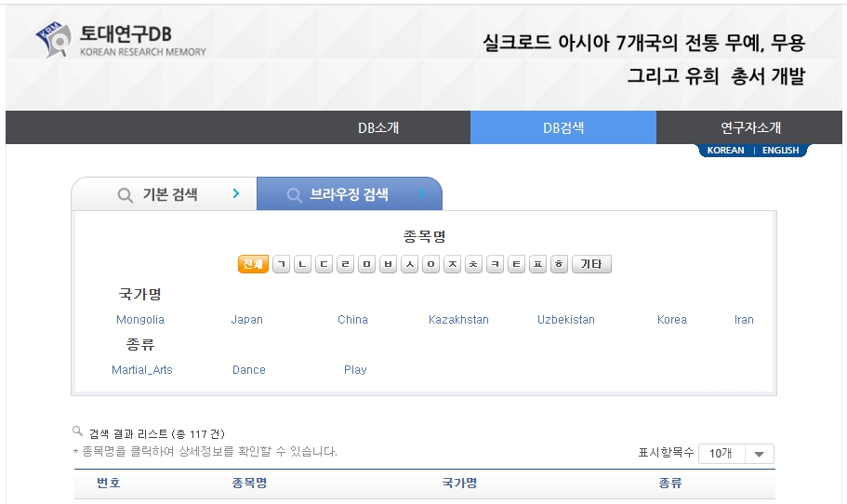The width and height of the screenshot is (847, 504).
Task: Select the 전체 (all) filter button
Action: pos(253,264)
